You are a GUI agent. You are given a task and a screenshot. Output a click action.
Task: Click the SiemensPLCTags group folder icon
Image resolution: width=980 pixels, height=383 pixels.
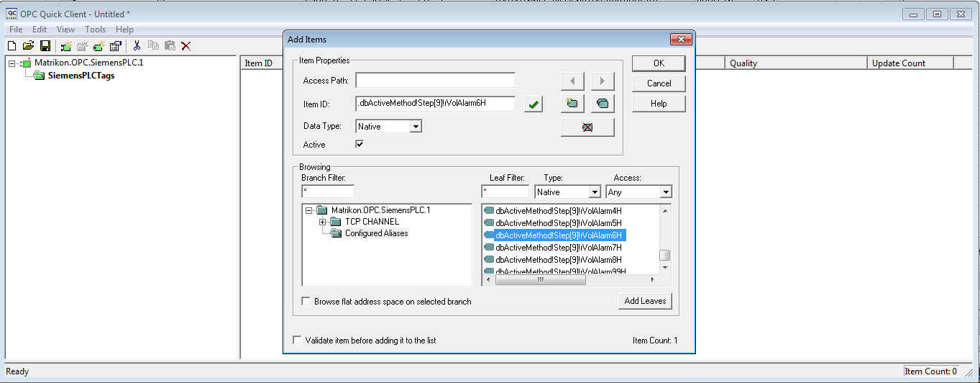(40, 76)
